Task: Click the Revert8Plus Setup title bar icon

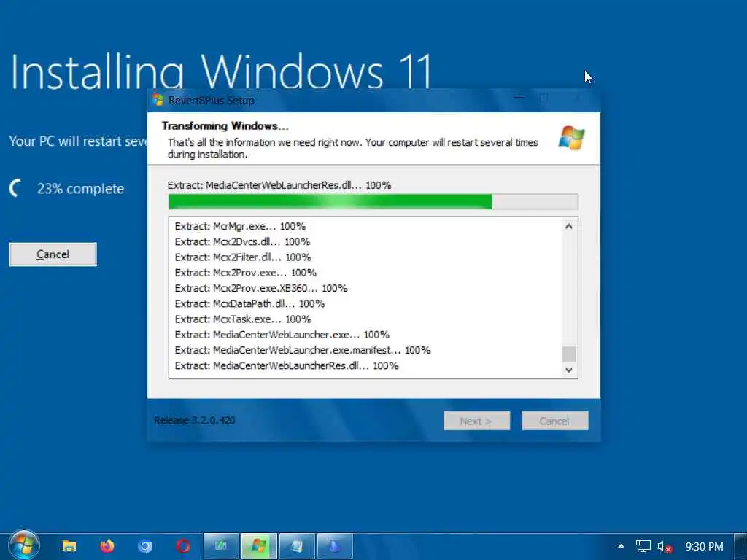Action: point(158,100)
